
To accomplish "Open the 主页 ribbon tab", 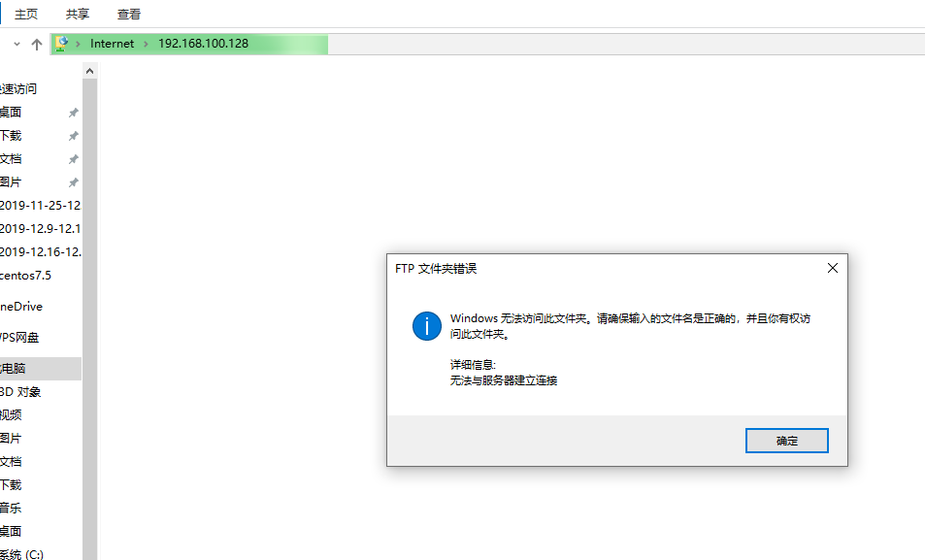I will point(26,15).
